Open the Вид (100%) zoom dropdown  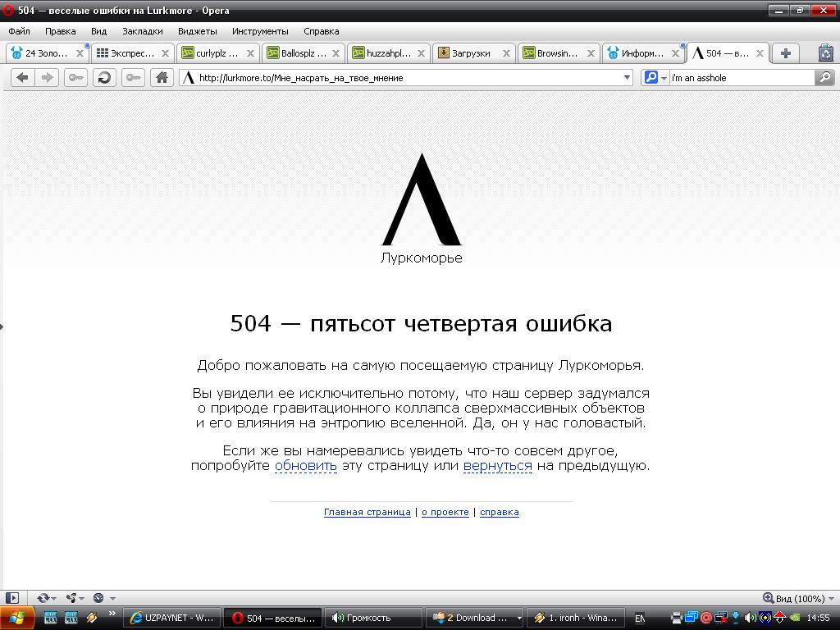pos(799,598)
